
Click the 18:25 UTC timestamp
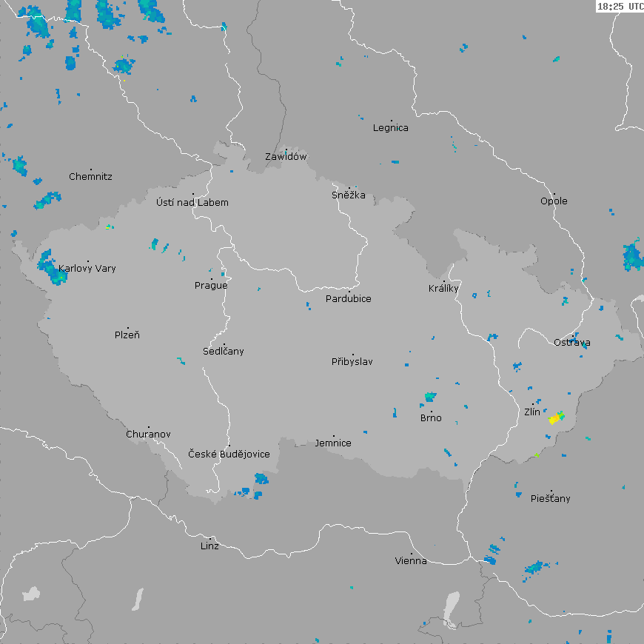620,7
